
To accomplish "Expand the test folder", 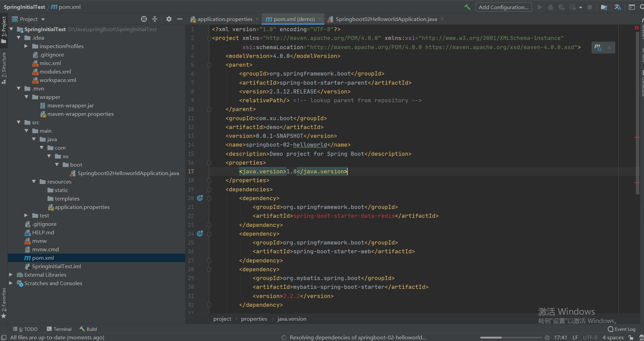I will pos(26,215).
